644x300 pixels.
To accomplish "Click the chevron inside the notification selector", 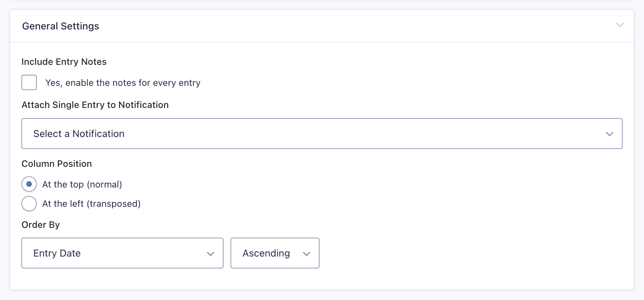I will click(x=610, y=134).
